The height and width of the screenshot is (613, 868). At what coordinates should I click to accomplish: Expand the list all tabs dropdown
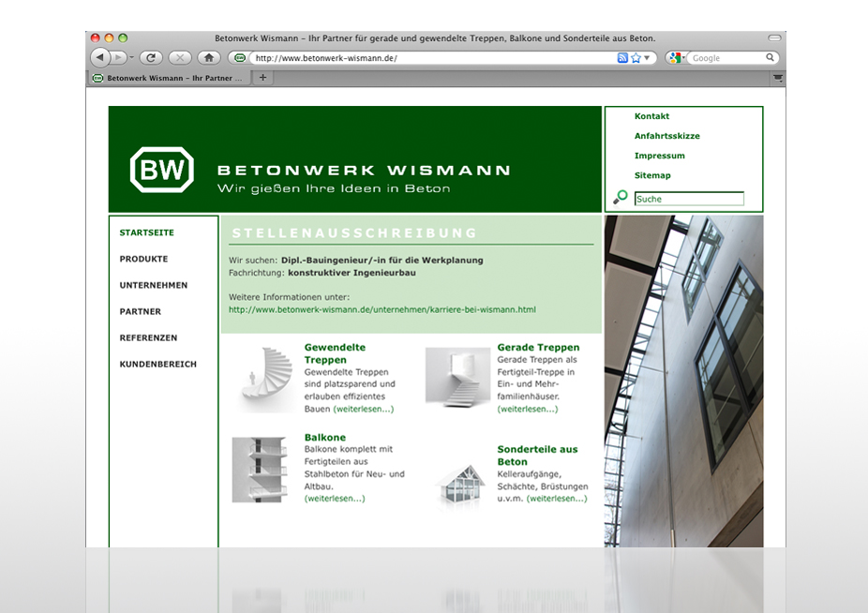(777, 79)
